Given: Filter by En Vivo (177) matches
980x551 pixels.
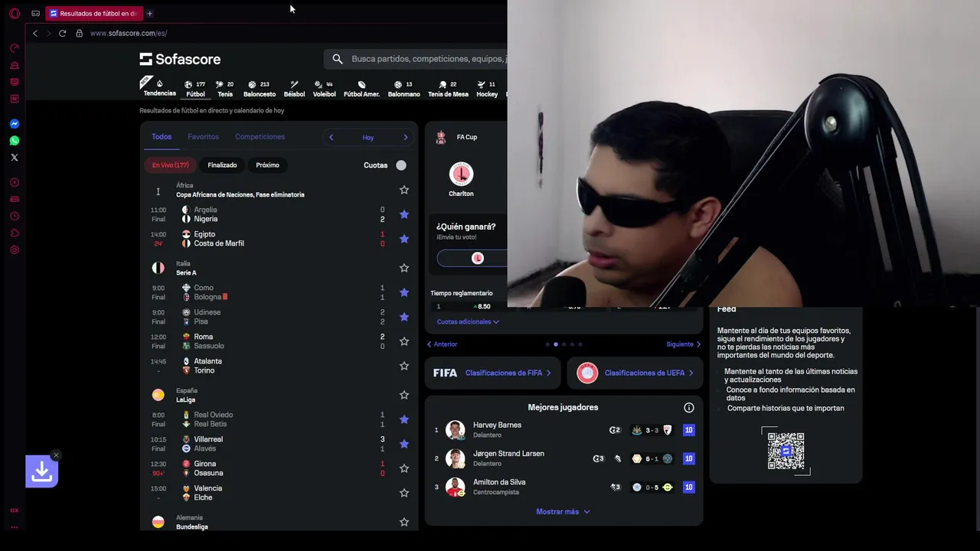Looking at the screenshot, I should tap(170, 165).
